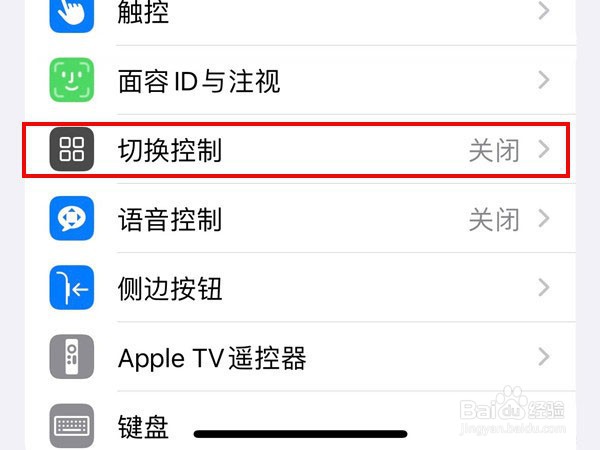Tap the green Face ID icon

(72, 80)
